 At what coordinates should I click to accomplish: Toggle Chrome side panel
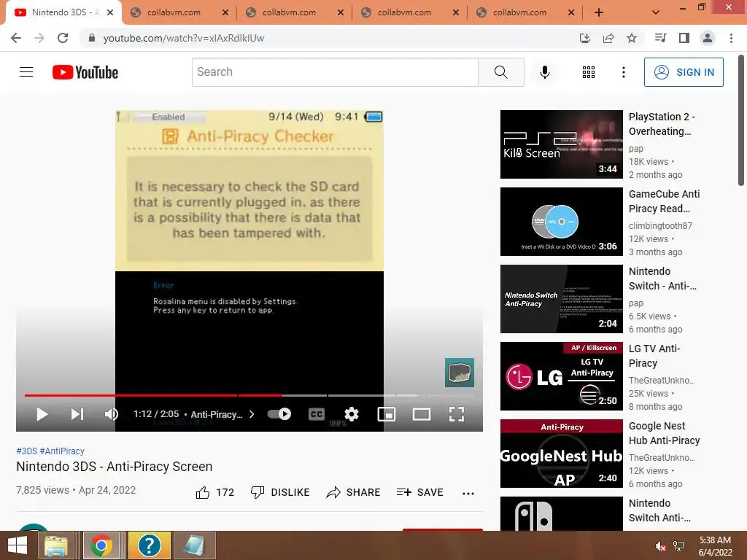pos(684,38)
